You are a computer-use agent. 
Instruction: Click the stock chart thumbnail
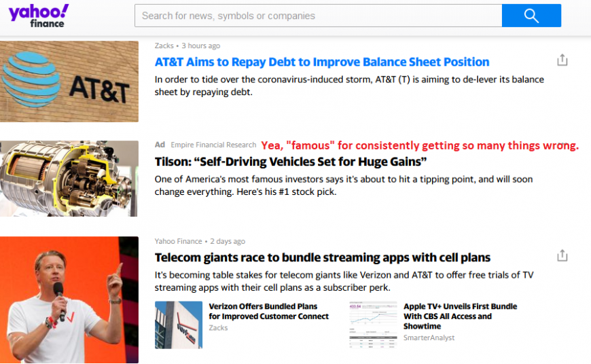[x=373, y=325]
